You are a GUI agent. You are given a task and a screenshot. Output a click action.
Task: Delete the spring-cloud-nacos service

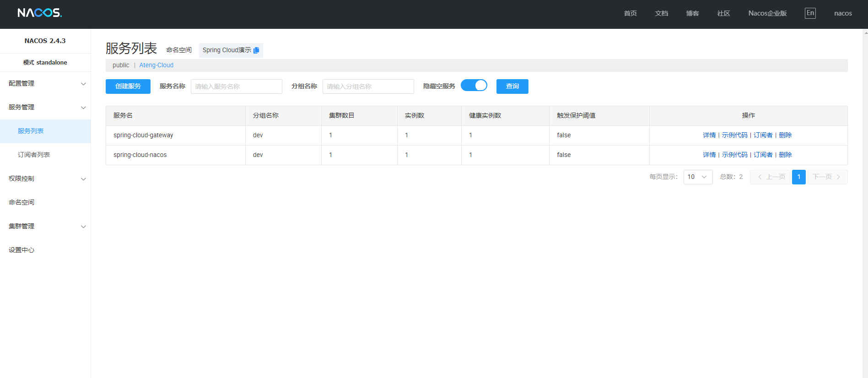[x=785, y=155]
